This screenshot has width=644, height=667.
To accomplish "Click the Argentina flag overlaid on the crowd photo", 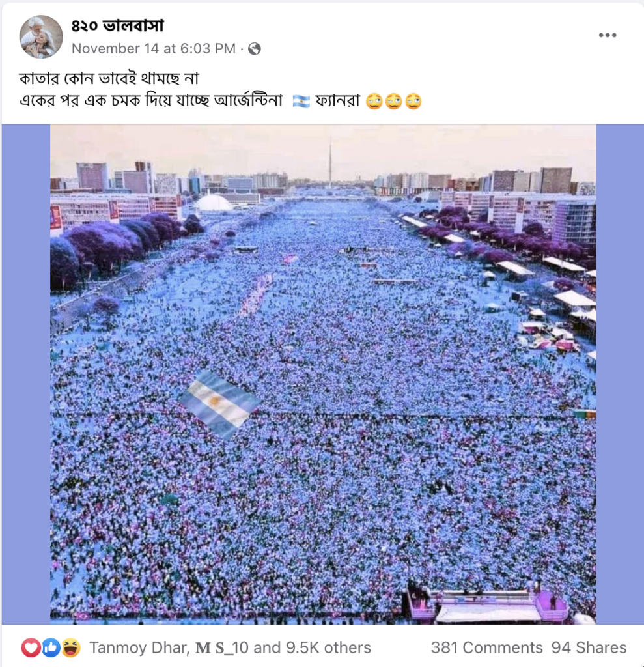I will (x=219, y=404).
